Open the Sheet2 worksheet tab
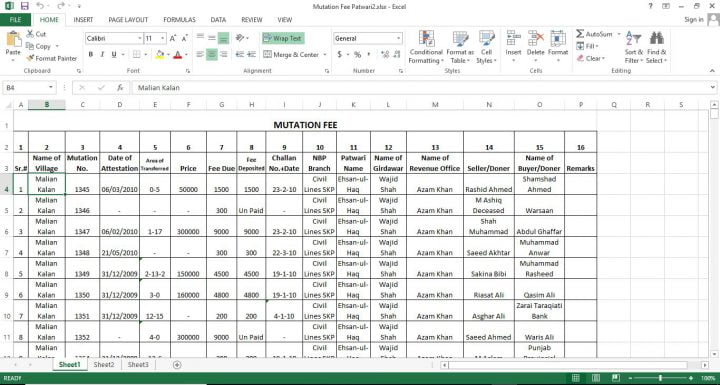The width and height of the screenshot is (720, 385). [x=104, y=364]
